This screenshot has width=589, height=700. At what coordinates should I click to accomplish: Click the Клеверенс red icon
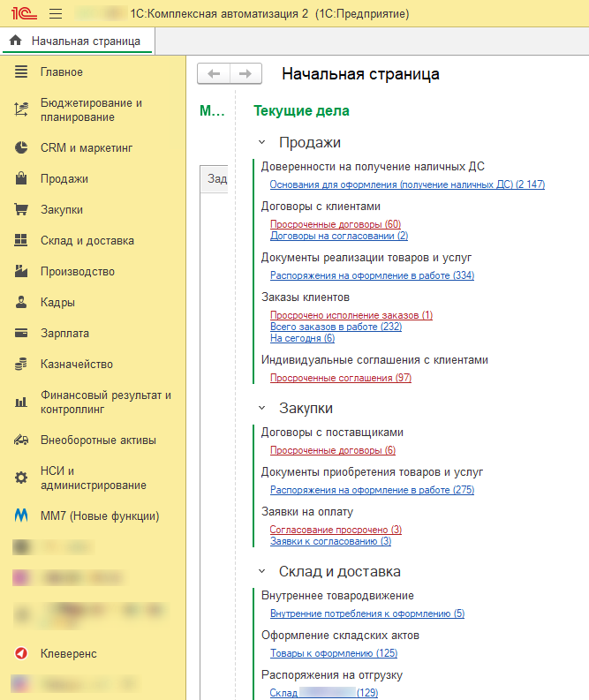pyautogui.click(x=21, y=653)
